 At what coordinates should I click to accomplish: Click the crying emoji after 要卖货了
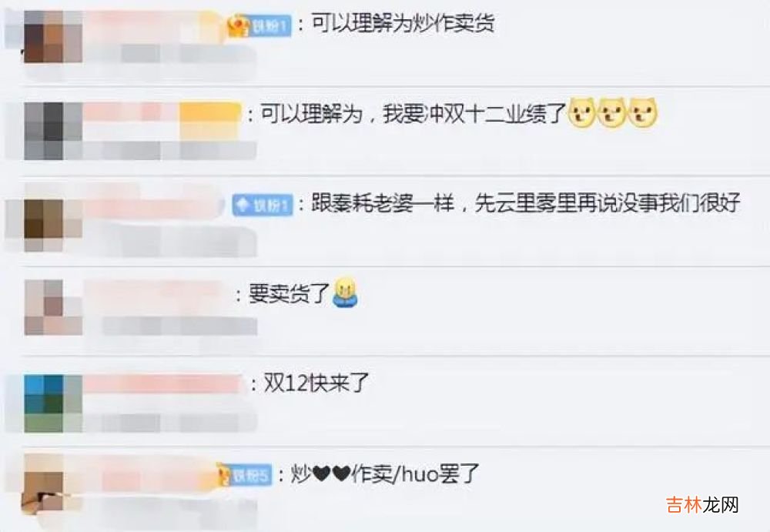[345, 293]
